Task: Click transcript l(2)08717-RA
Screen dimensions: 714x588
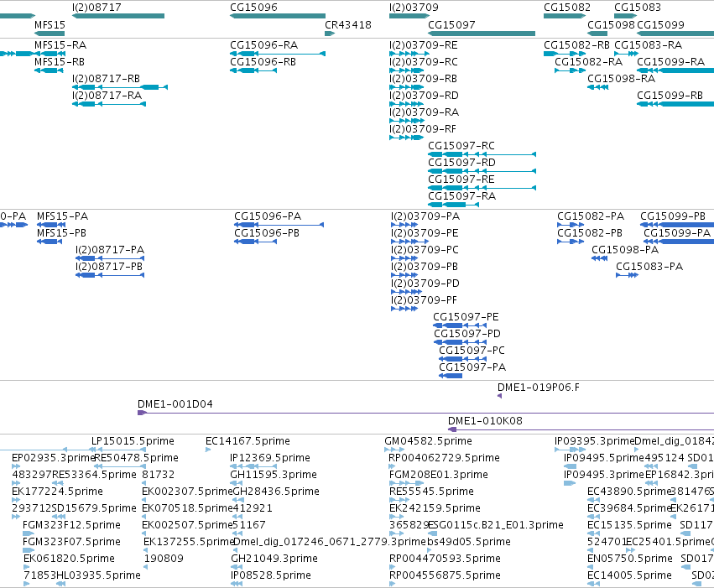Action: point(109,104)
